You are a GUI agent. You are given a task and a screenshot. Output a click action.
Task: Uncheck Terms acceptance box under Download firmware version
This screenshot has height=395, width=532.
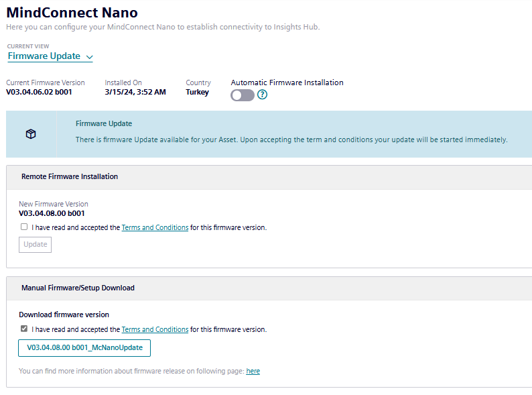[x=24, y=329]
